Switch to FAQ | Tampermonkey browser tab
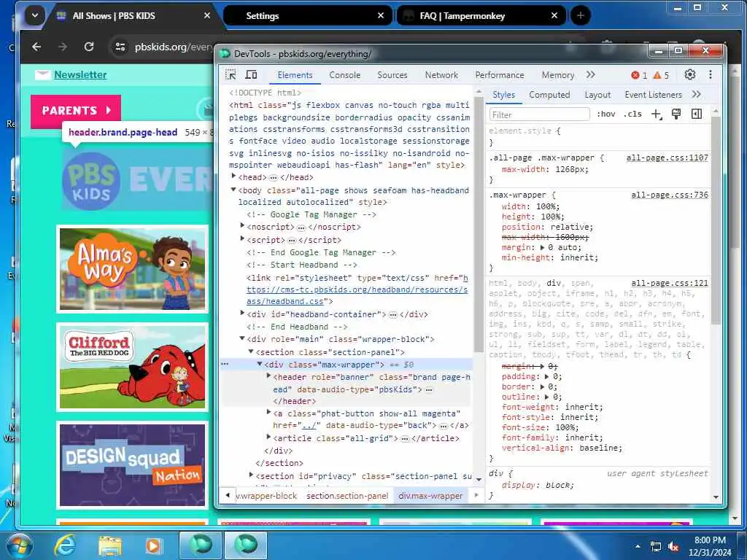747x560 pixels. [x=481, y=16]
